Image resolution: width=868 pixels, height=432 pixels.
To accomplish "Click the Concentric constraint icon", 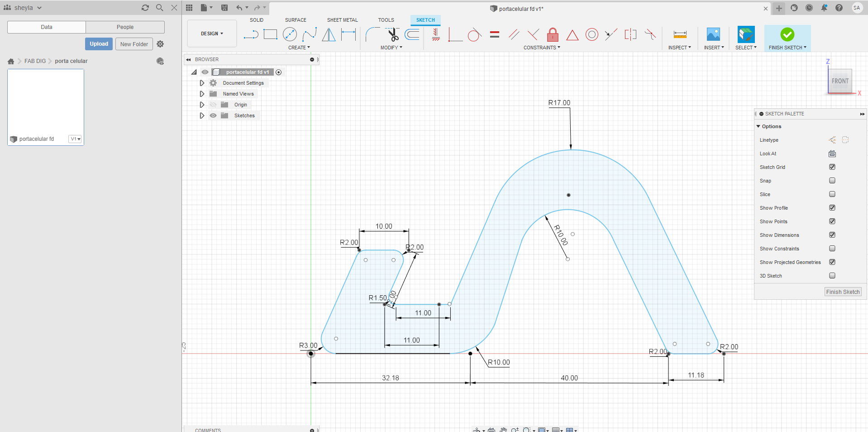I will (x=591, y=34).
